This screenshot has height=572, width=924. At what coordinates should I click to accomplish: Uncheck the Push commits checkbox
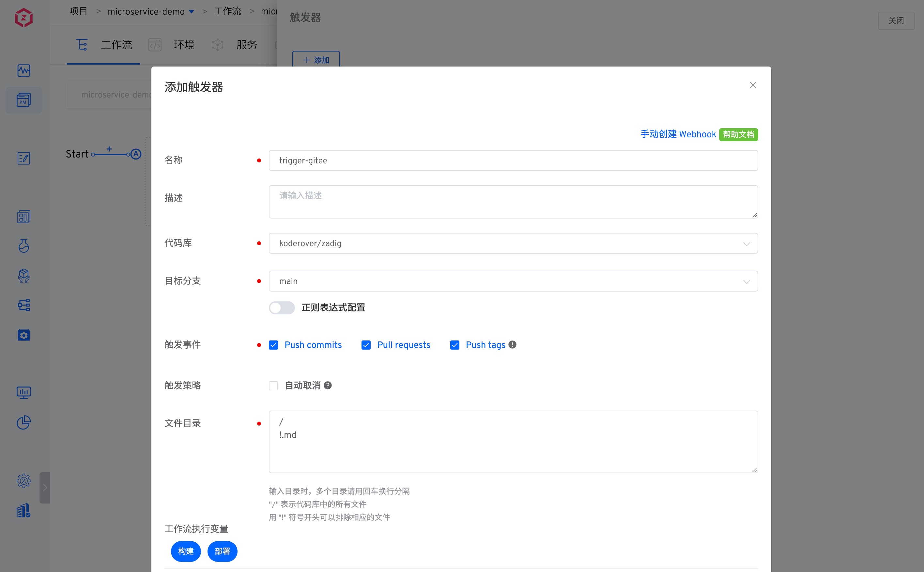click(273, 345)
